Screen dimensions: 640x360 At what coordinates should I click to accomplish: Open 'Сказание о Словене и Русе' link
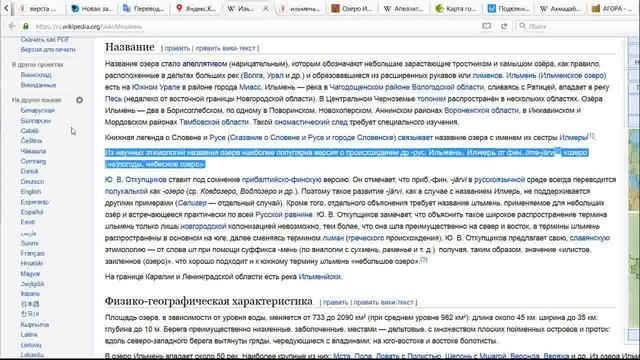(x=312, y=138)
